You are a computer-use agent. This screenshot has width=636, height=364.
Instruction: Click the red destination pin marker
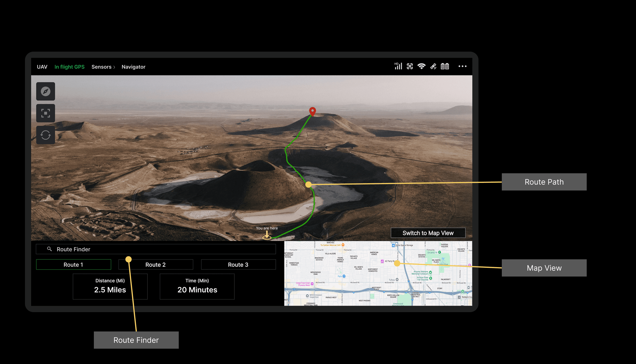click(x=312, y=111)
